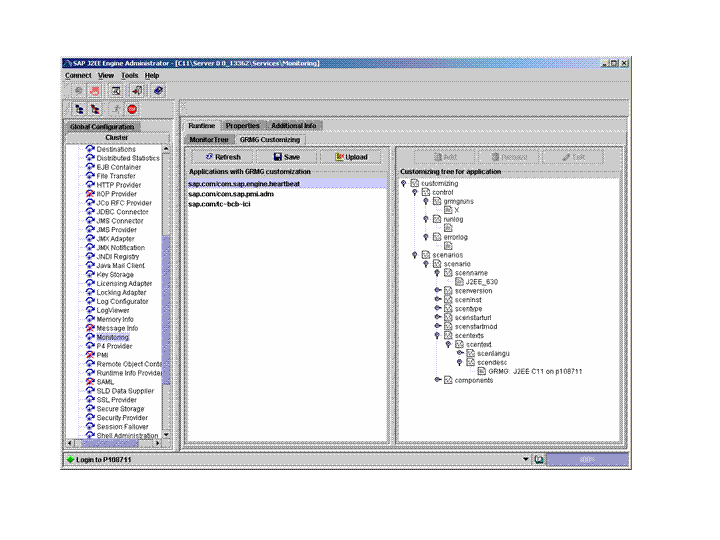720x540 pixels.
Task: Click the red hand disconnect icon
Action: point(95,91)
